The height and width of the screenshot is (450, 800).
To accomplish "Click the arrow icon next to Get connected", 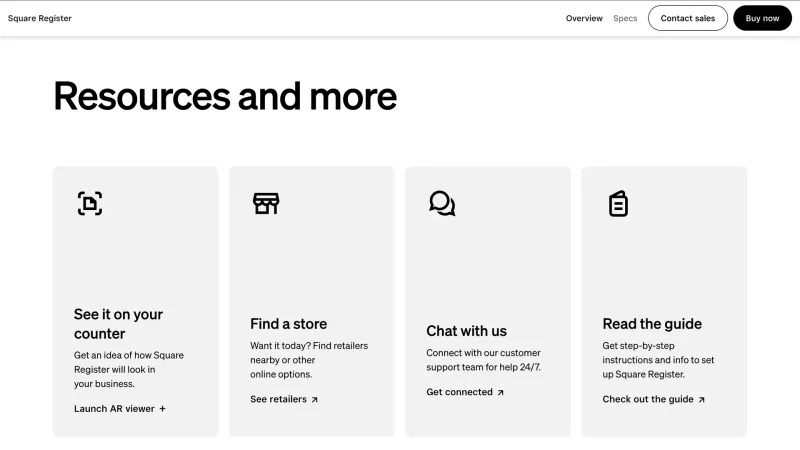I will click(500, 392).
